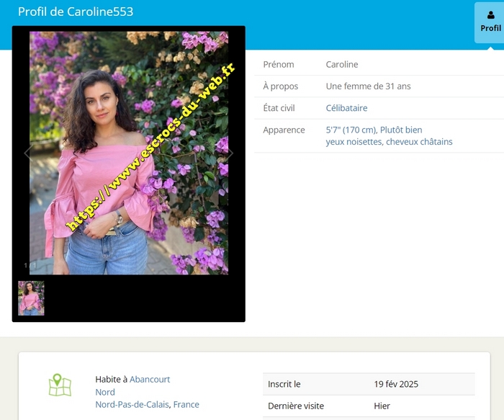Follow the Nord-Pas-de-Calais region link
504x420 pixels.
click(132, 404)
